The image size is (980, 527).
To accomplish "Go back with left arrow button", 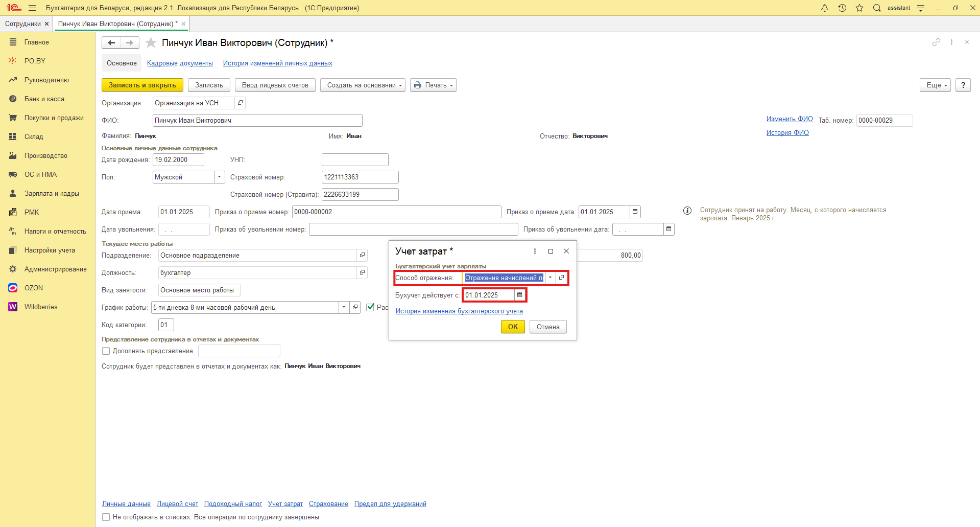I will click(111, 43).
